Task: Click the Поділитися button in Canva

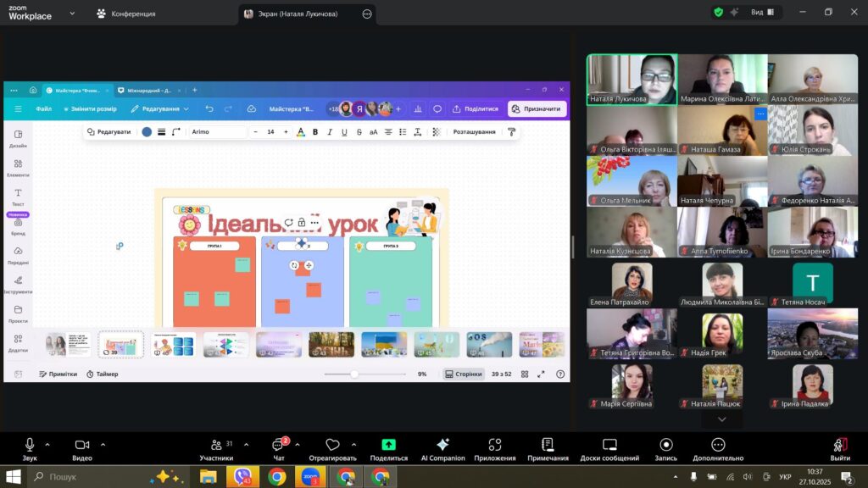Action: pos(476,108)
